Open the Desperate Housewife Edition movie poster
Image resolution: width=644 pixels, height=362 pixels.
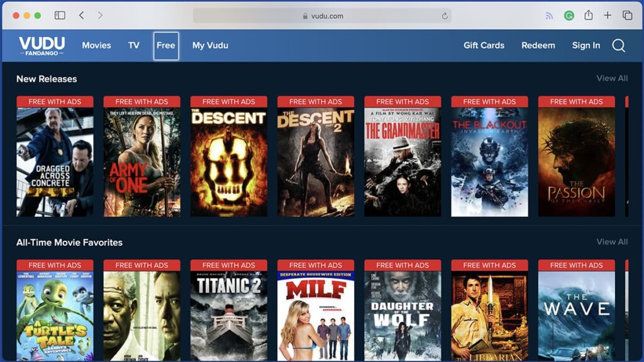(x=316, y=310)
